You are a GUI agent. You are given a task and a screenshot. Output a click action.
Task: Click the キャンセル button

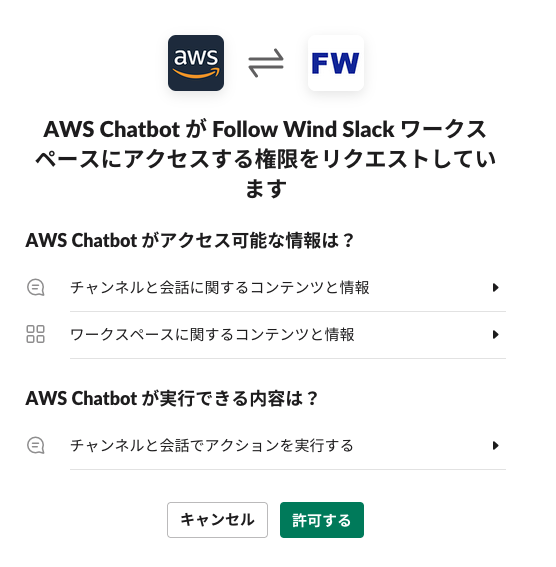point(217,520)
